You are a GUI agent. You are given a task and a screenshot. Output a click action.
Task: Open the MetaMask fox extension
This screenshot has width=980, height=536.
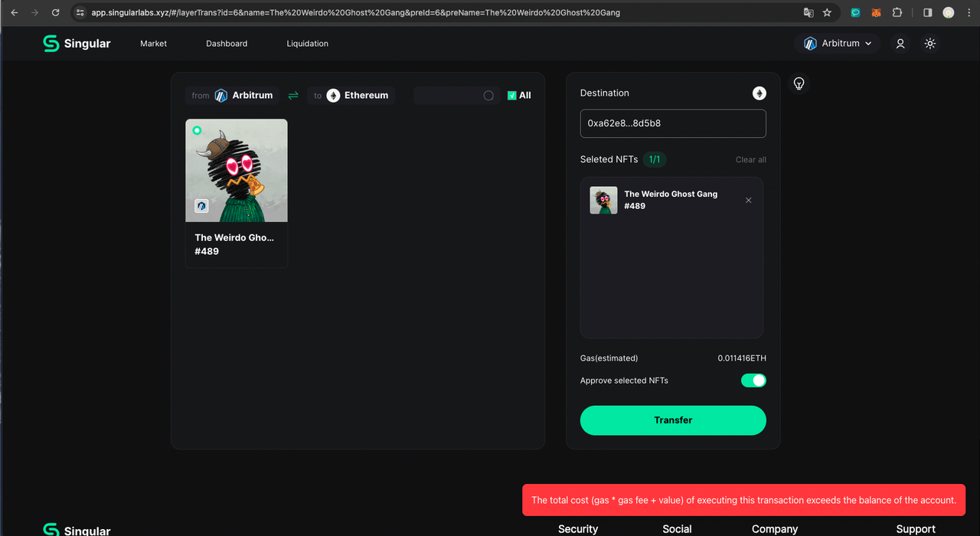coord(877,13)
